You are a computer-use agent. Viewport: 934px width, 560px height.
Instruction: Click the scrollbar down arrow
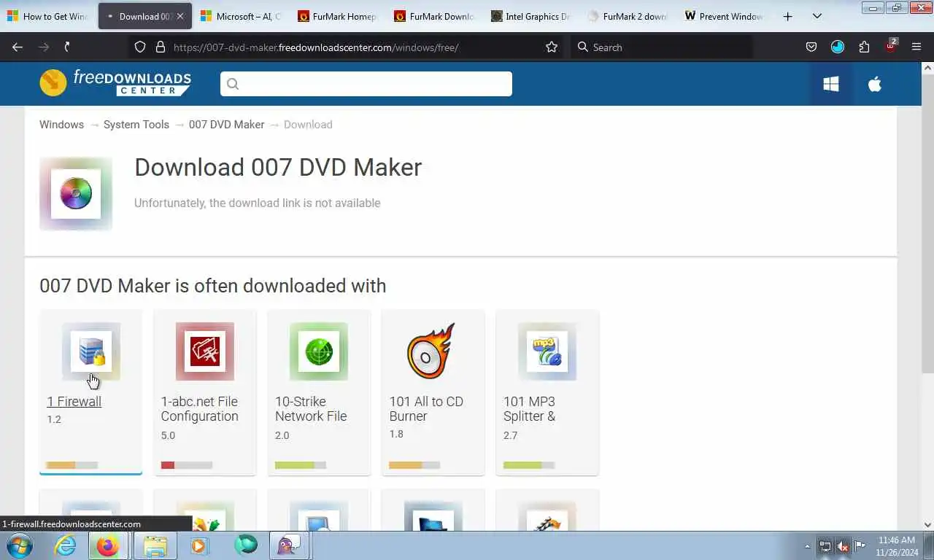(x=927, y=524)
